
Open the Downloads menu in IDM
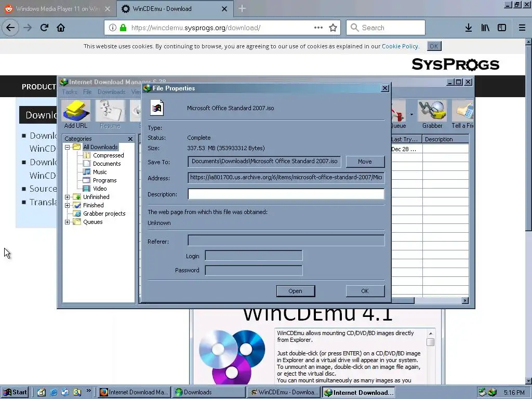click(x=111, y=92)
